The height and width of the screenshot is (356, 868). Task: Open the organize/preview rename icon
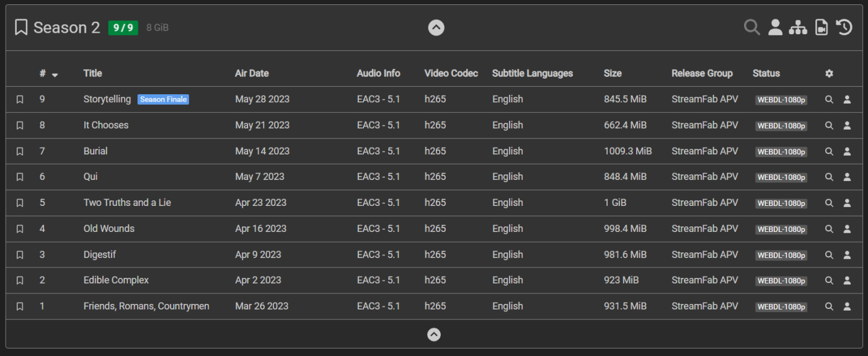(798, 27)
